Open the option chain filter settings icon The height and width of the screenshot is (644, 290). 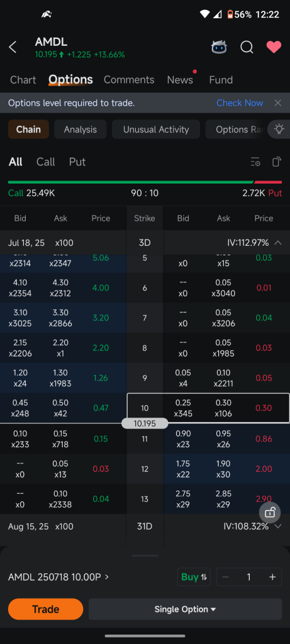point(255,162)
